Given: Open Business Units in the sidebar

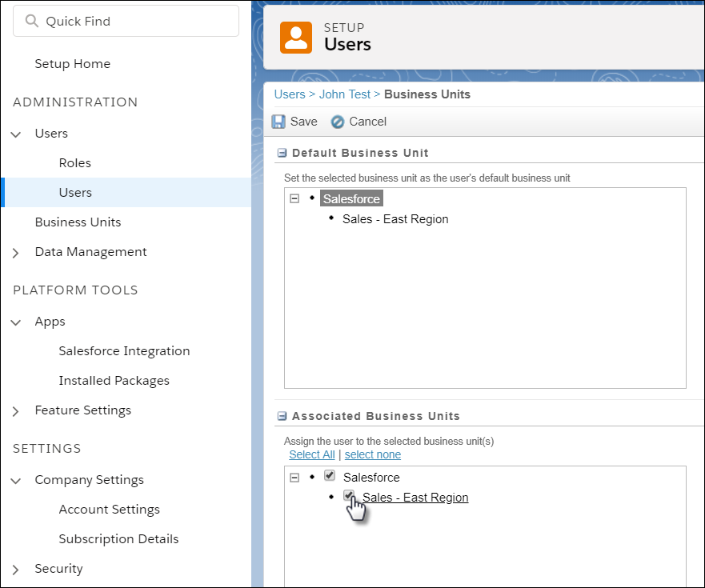Looking at the screenshot, I should pyautogui.click(x=78, y=222).
